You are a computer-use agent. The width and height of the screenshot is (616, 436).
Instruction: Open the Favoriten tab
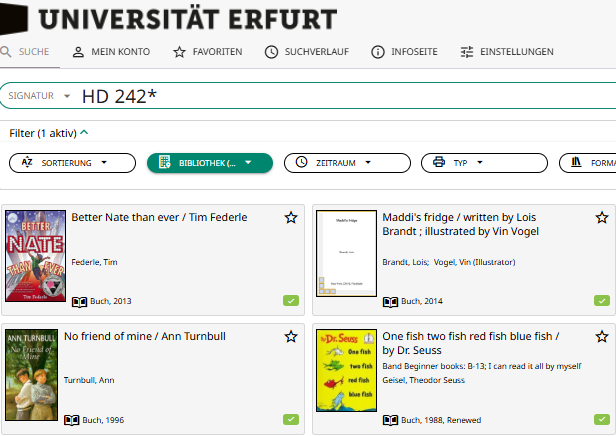pyautogui.click(x=207, y=52)
